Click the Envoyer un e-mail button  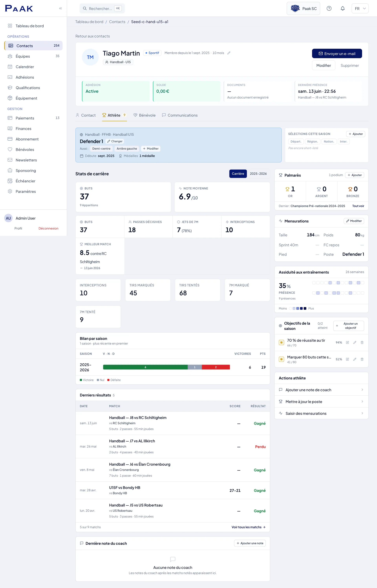click(x=337, y=54)
